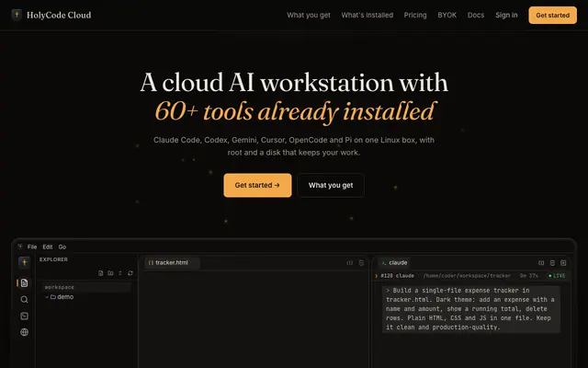Select the Explorer files activity icon
Screen dimensions: 588x368
pos(25,282)
